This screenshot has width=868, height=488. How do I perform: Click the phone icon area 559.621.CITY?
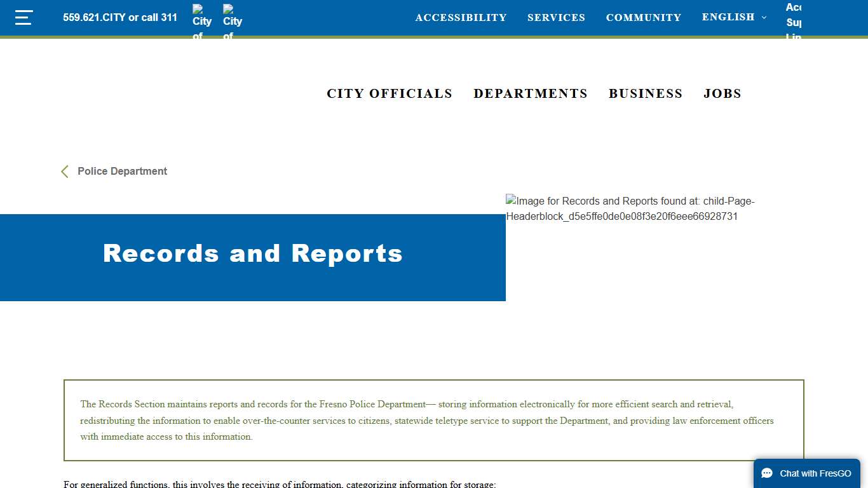coord(119,17)
